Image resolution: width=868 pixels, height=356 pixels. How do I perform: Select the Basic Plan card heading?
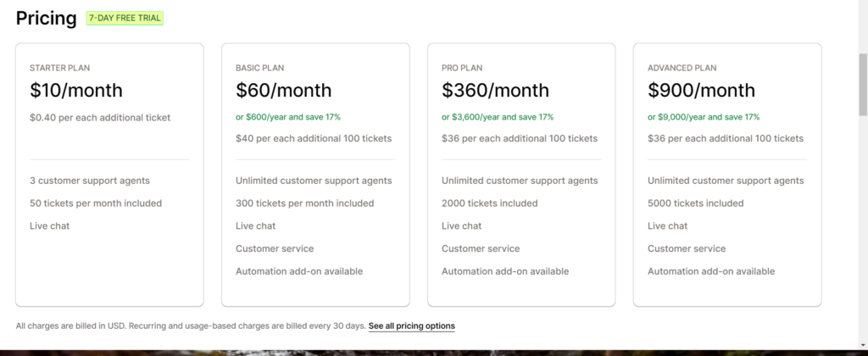(259, 68)
